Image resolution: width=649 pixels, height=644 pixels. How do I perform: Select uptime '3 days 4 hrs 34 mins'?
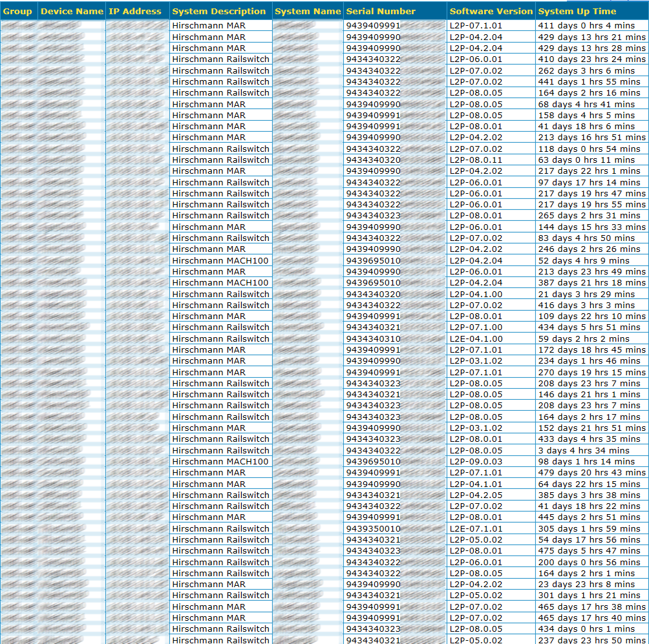click(x=584, y=450)
